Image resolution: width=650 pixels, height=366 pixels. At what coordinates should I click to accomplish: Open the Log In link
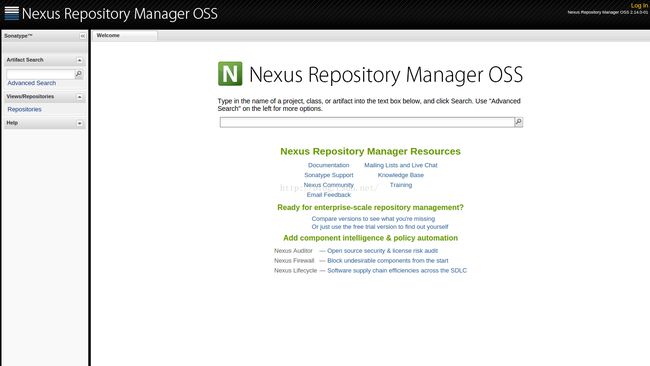[x=639, y=5]
